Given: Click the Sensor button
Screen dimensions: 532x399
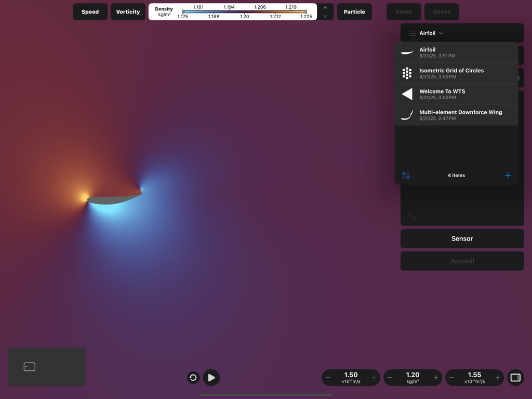Looking at the screenshot, I should pos(462,238).
